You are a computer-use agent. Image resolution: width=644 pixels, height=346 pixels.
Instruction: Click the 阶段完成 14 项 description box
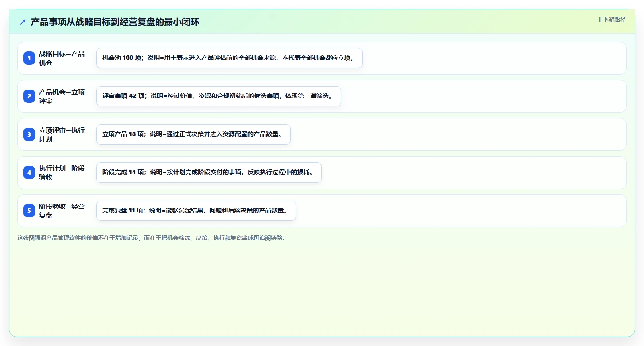coord(209,173)
